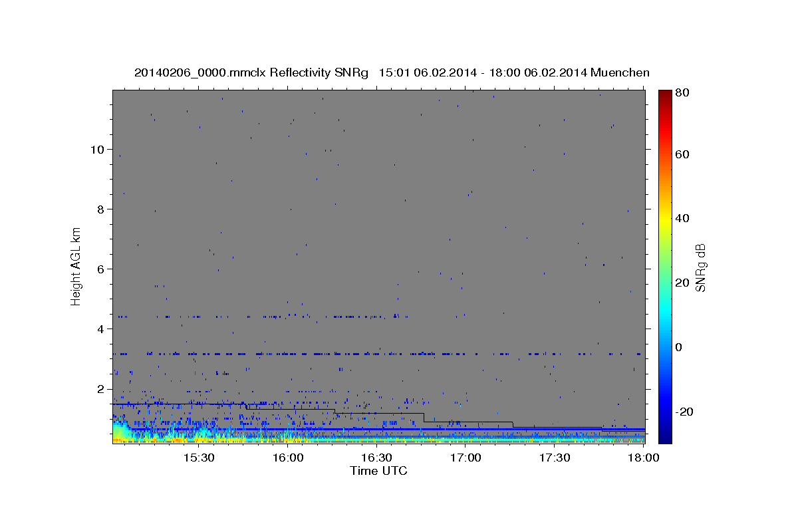Click the 15:30 time tick label
The width and height of the screenshot is (798, 532).
click(x=198, y=458)
